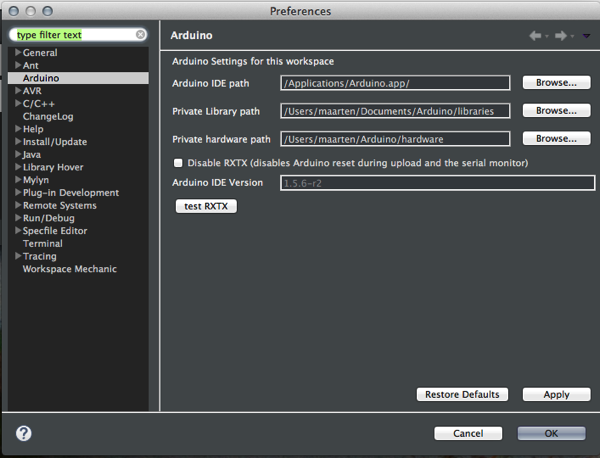This screenshot has width=600, height=458.
Task: Expand the C/C++ tree node
Action: [18, 103]
